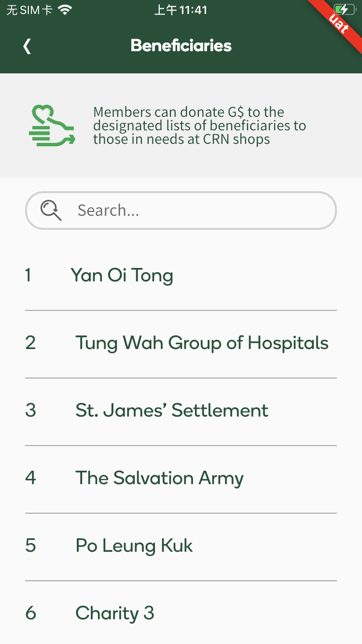Tap the Beneficiaries page title
This screenshot has height=644, width=362.
click(x=181, y=46)
